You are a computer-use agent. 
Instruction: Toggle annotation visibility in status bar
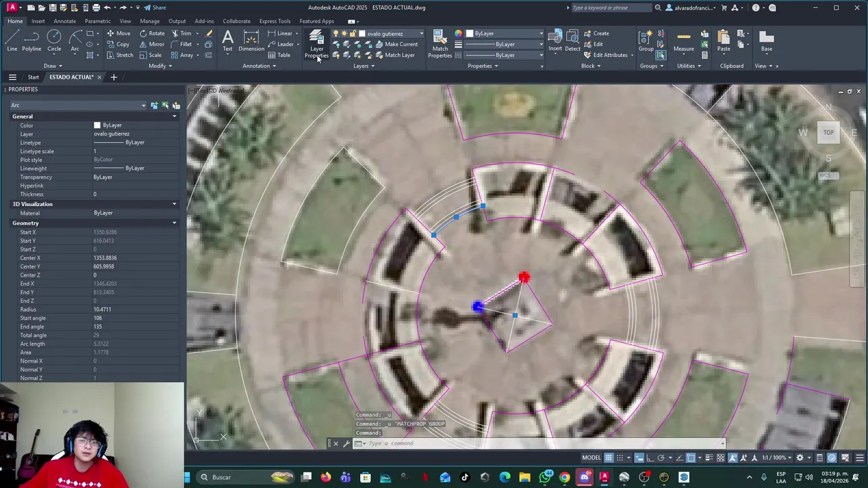pyautogui.click(x=732, y=457)
